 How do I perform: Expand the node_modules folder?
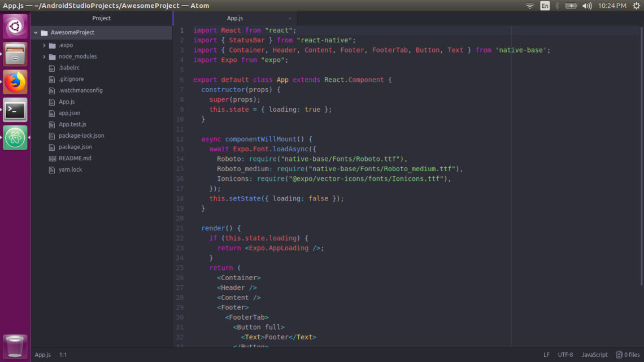tap(44, 56)
